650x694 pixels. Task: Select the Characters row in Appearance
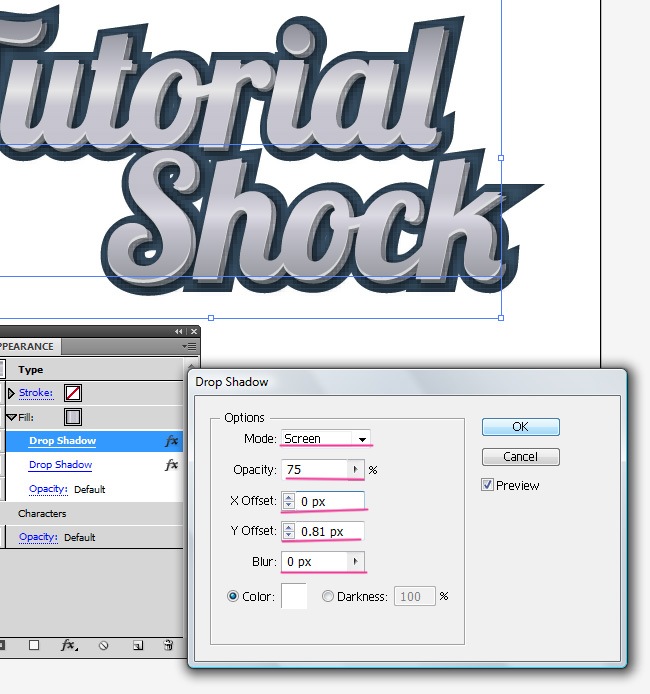coord(94,513)
